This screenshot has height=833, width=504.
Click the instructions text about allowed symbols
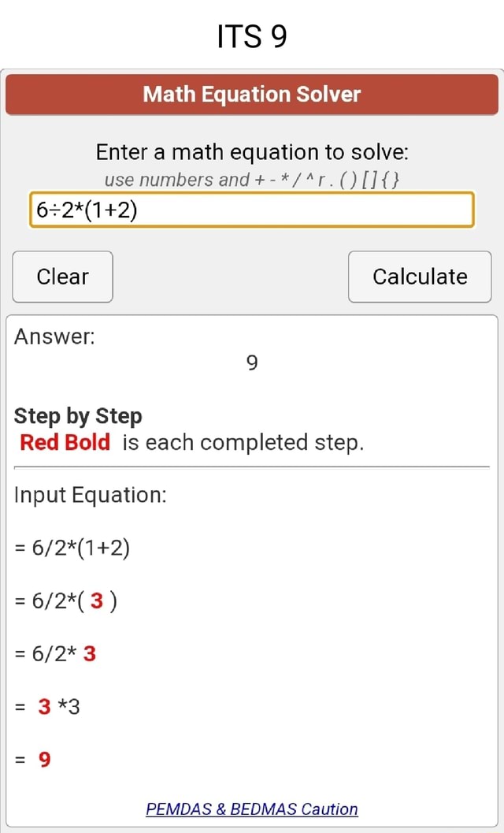pyautogui.click(x=252, y=180)
